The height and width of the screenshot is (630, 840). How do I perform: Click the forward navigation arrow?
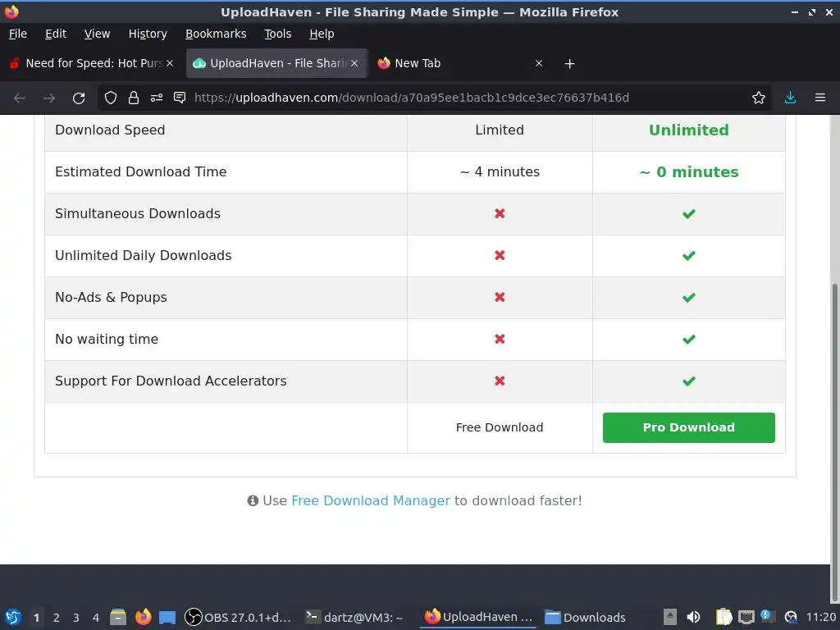pos(48,98)
